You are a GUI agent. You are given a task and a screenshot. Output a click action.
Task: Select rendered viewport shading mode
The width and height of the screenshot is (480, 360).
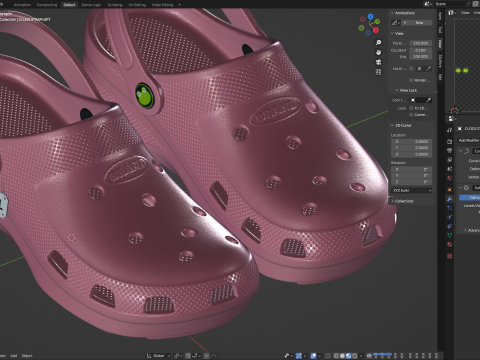355,356
